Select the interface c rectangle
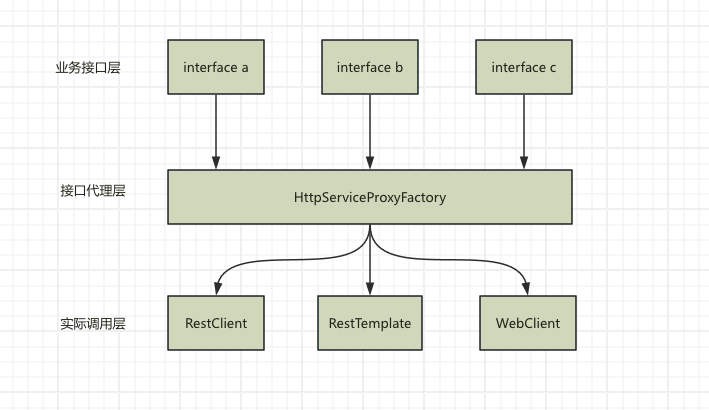Screen dimensions: 709x410 (x=524, y=67)
